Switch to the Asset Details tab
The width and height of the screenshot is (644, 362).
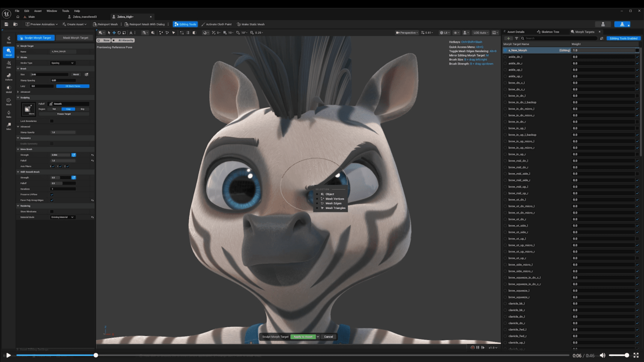point(514,32)
